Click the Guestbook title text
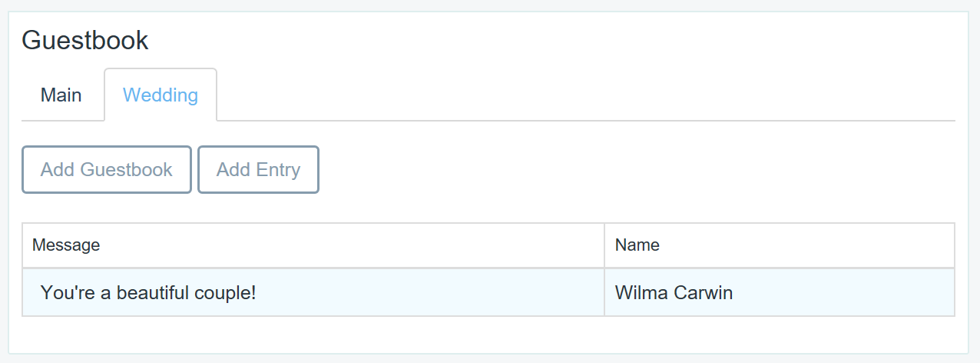The height and width of the screenshot is (363, 980). [85, 40]
